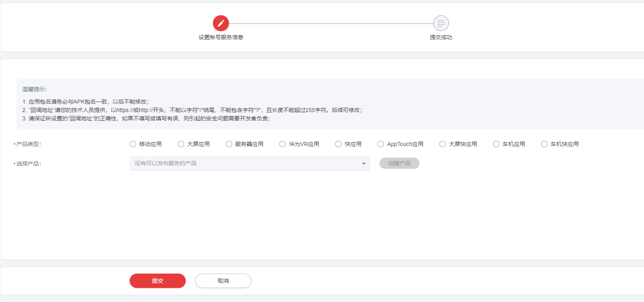Image resolution: width=644 pixels, height=302 pixels.
Task: Click the 设置帐号服务信息 step label
Action: (221, 37)
